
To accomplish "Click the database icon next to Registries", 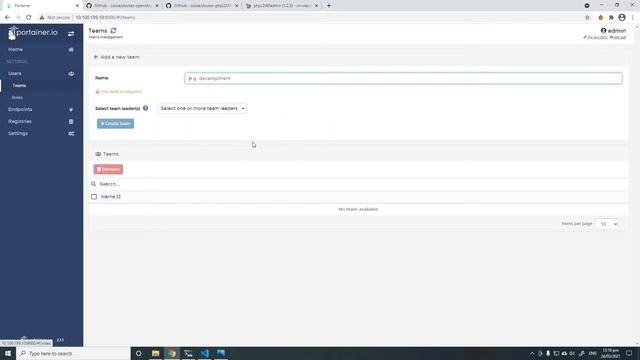I will coord(71,121).
